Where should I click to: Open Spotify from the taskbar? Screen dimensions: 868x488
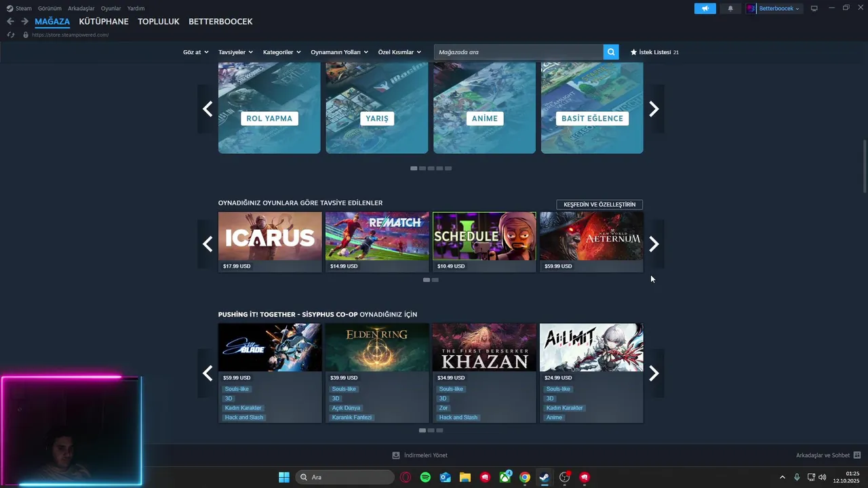pos(425,477)
